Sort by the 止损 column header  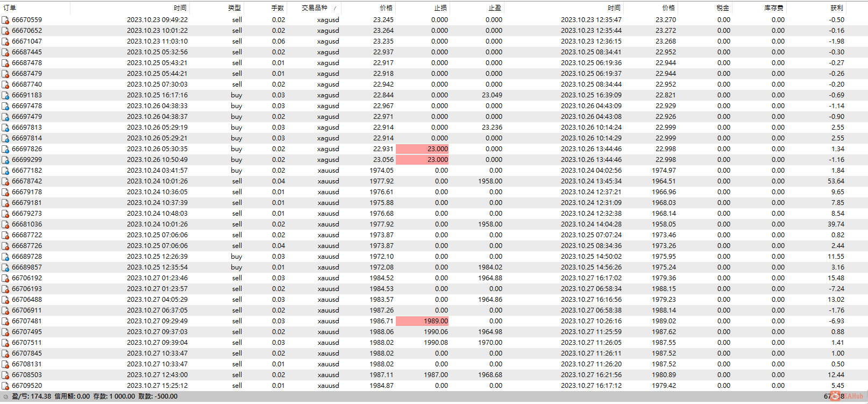tap(441, 8)
